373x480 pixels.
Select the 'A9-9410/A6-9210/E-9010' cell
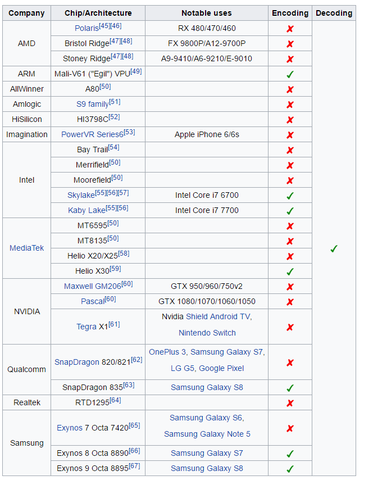click(207, 59)
